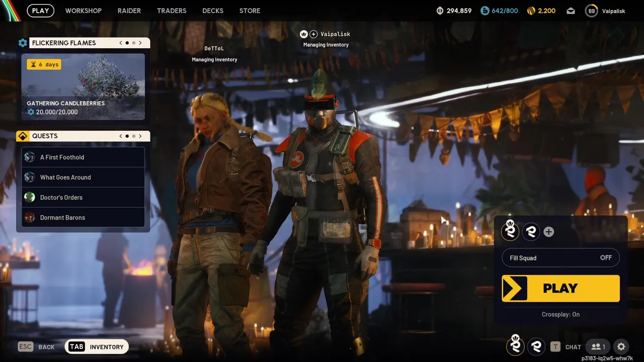
Task: Click the Managing Inventory status under DeTToL
Action: pos(214,59)
